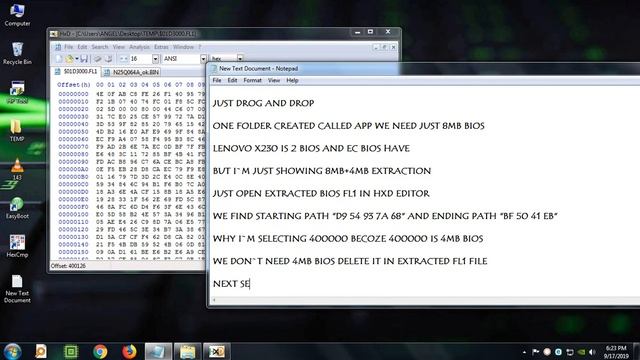Click the volume speaker tray icon
Image resolution: width=640 pixels, height=360 pixels.
(592, 352)
